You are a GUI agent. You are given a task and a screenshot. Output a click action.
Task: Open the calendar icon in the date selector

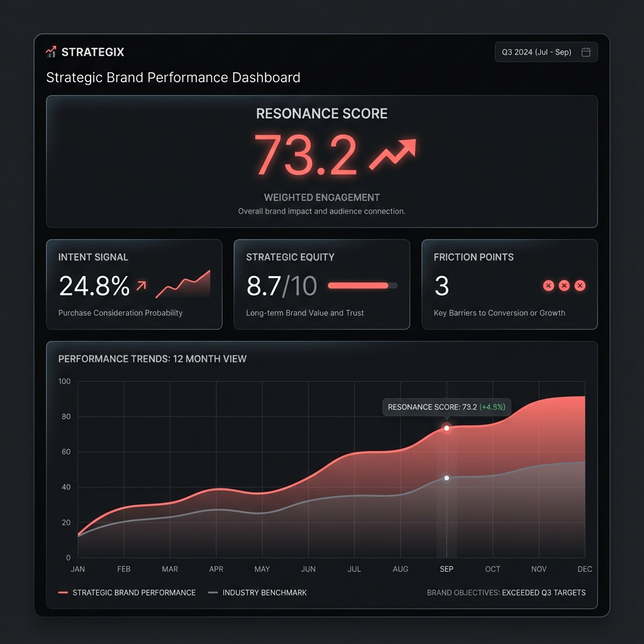tap(587, 52)
